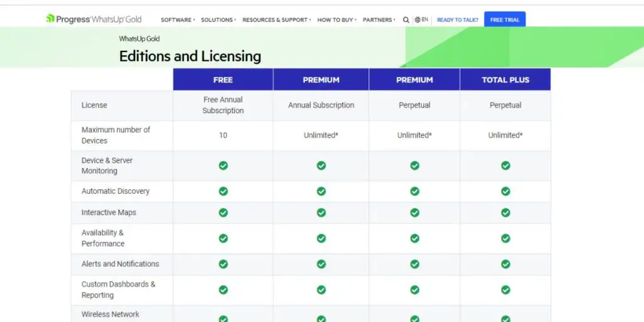Click Annual Subscription Premium checkmark for Interactive Maps

pyautogui.click(x=321, y=213)
